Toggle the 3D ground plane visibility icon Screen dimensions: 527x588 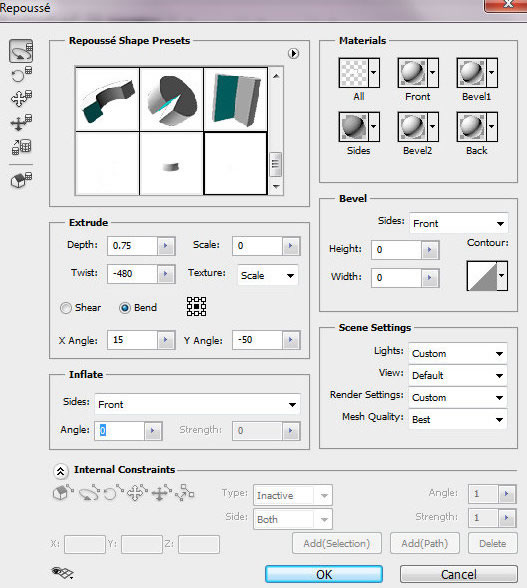click(62, 572)
